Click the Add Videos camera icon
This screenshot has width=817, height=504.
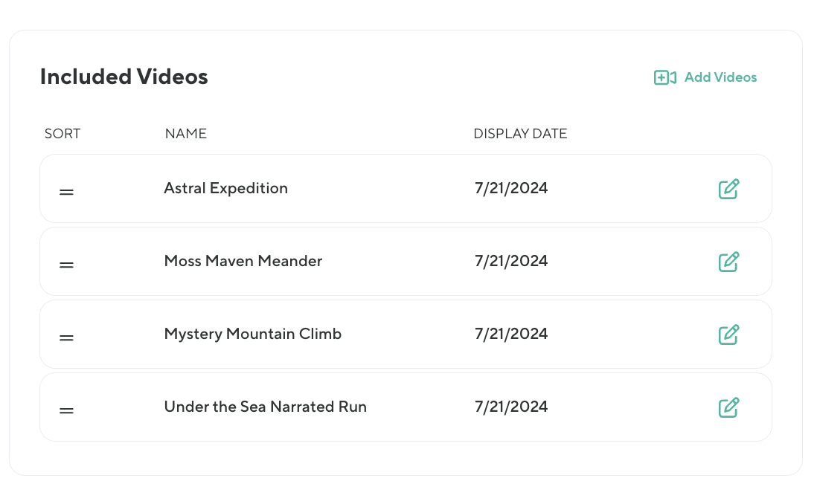click(664, 77)
